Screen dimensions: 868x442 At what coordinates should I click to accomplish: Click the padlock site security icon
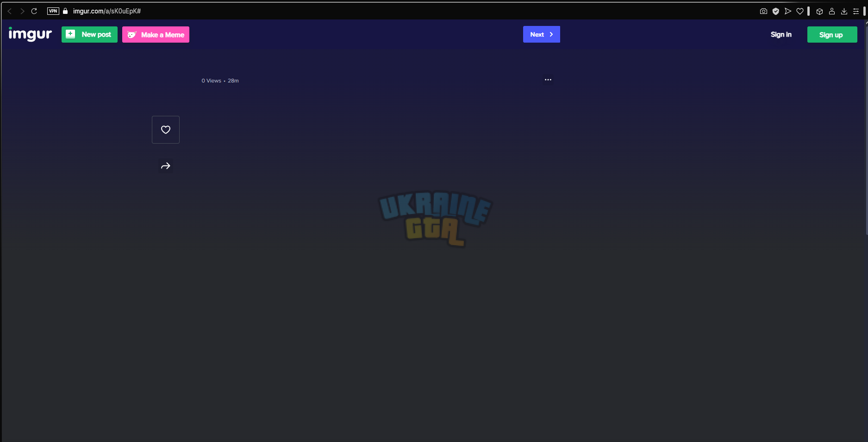[x=65, y=11]
